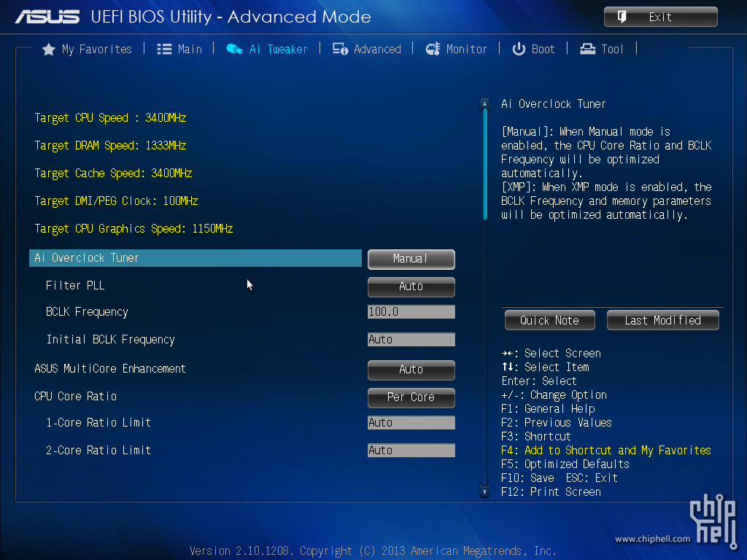Click the Ai Overclock Tuner help title
This screenshot has width=747, height=560.
(554, 104)
